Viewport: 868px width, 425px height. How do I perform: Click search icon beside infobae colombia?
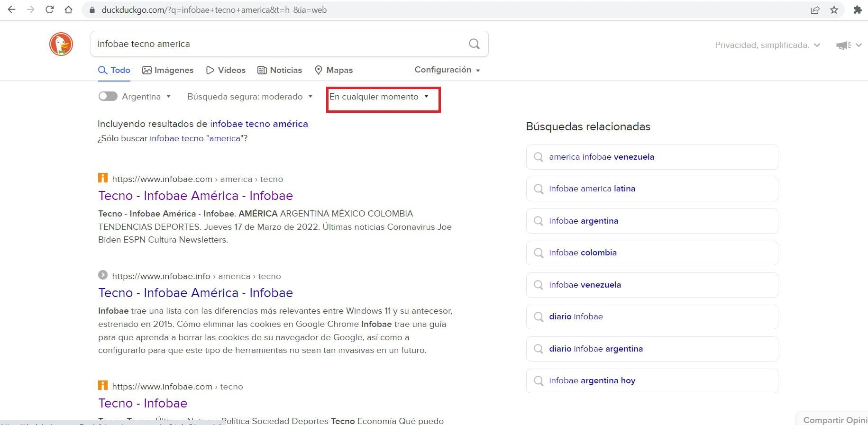pyautogui.click(x=539, y=253)
